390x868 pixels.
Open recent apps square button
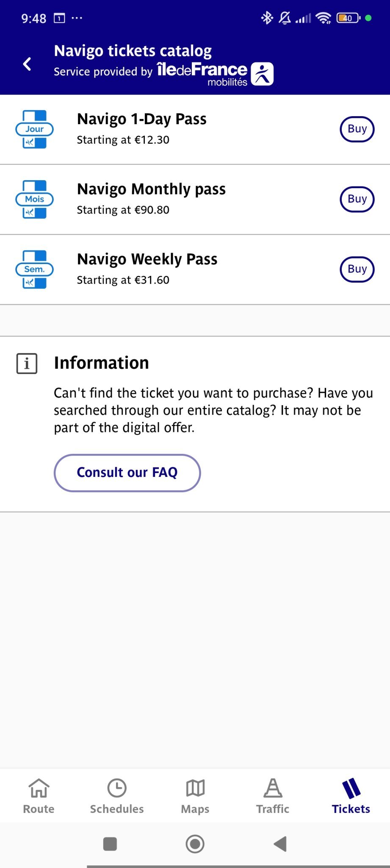(110, 844)
